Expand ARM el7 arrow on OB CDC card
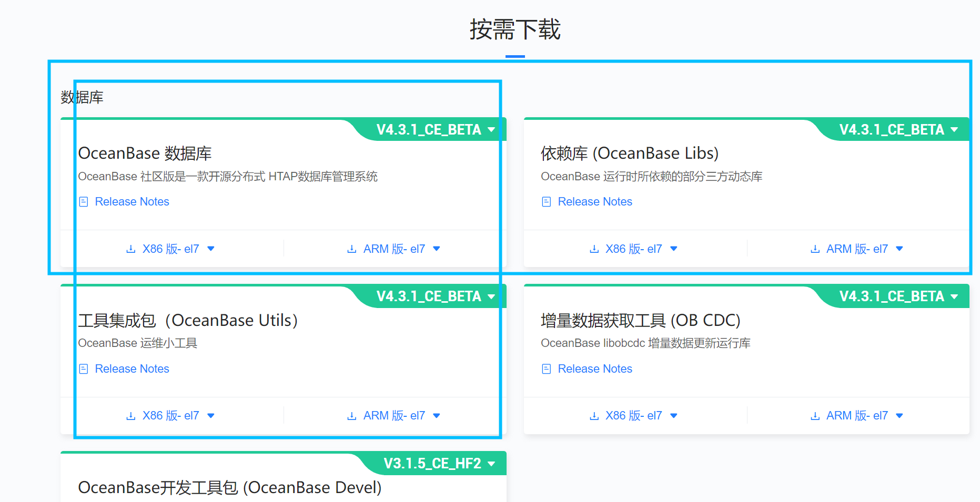Viewport: 980px width, 502px height. tap(900, 416)
